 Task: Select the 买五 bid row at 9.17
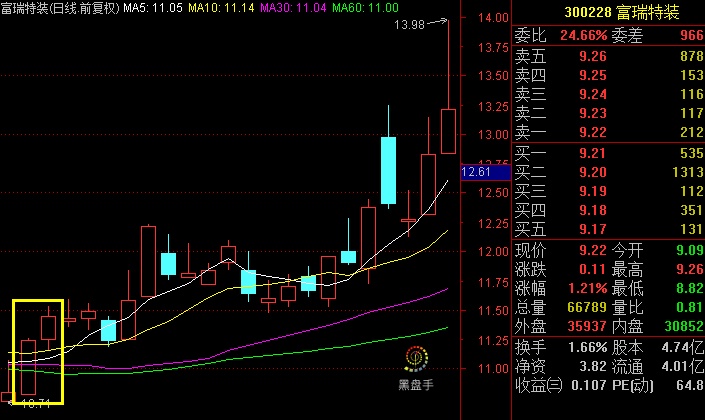point(609,229)
